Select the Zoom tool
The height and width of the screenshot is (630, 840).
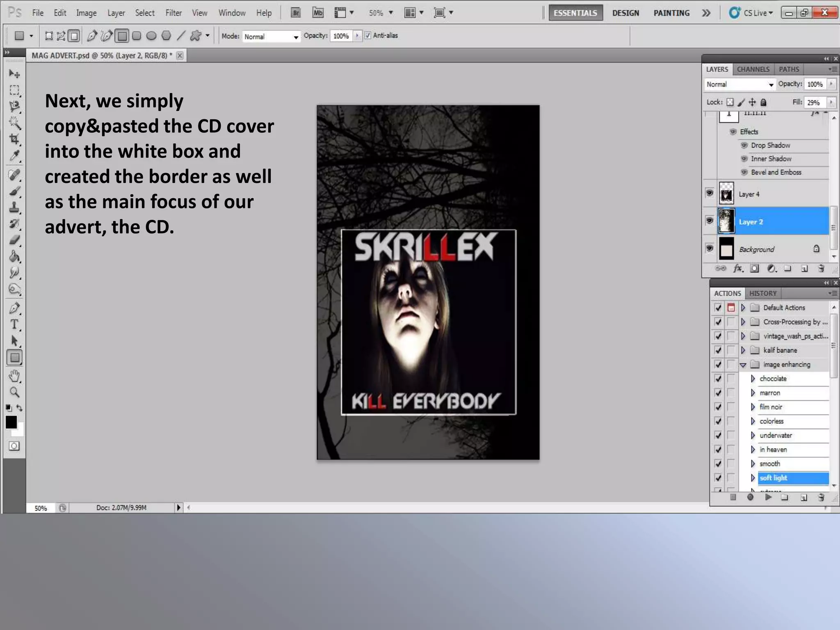coord(14,392)
